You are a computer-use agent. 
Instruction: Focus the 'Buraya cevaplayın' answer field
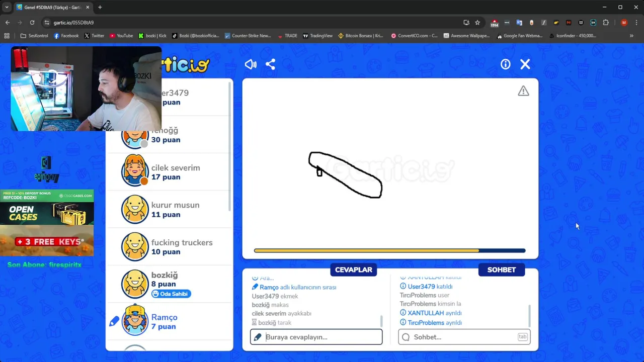[316, 337]
